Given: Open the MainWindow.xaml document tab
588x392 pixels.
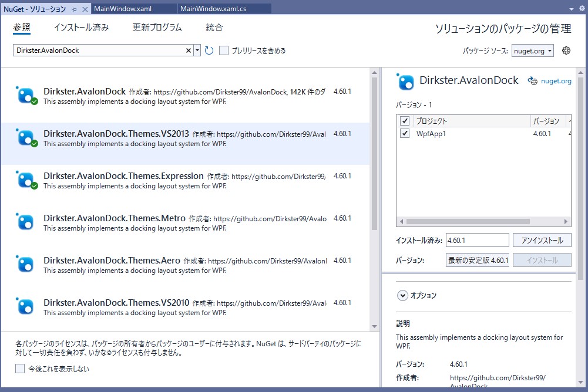Looking at the screenshot, I should point(133,9).
